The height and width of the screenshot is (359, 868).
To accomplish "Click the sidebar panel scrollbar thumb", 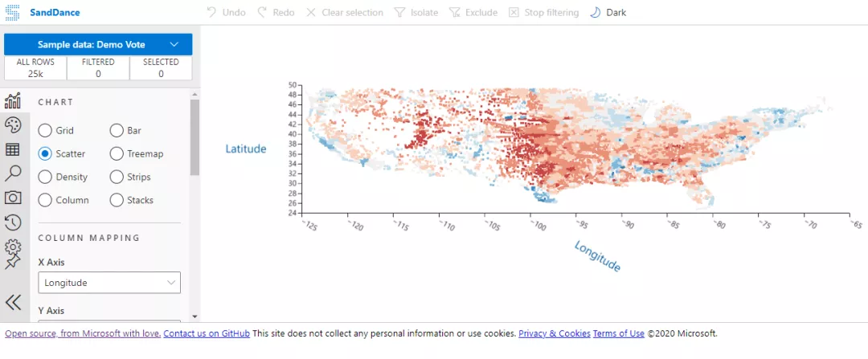I will coord(194,137).
